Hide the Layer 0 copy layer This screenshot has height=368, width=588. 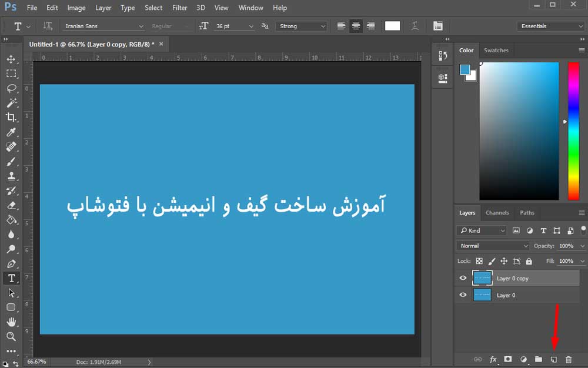463,278
